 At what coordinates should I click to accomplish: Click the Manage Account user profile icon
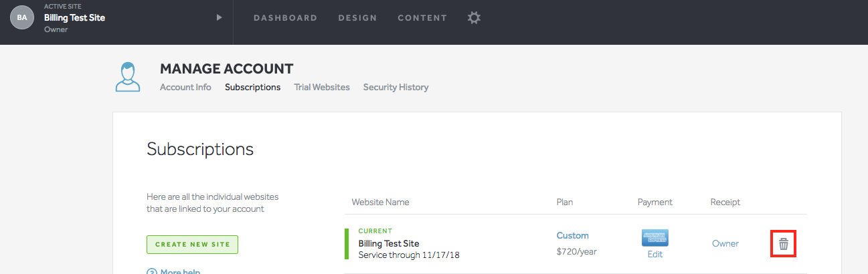coord(128,77)
